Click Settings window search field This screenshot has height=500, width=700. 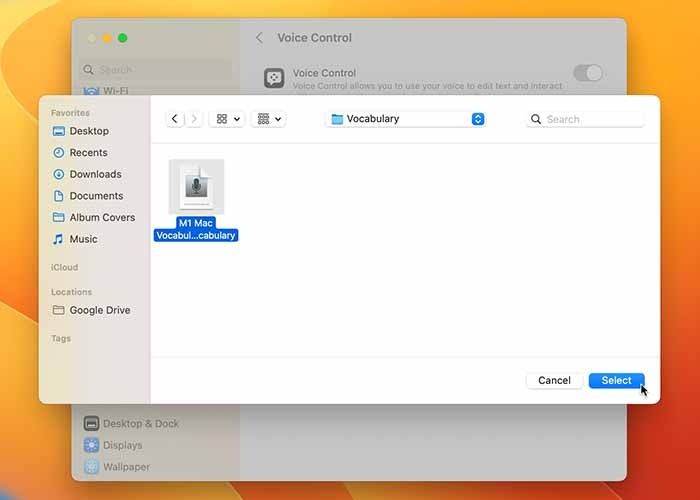coord(156,69)
